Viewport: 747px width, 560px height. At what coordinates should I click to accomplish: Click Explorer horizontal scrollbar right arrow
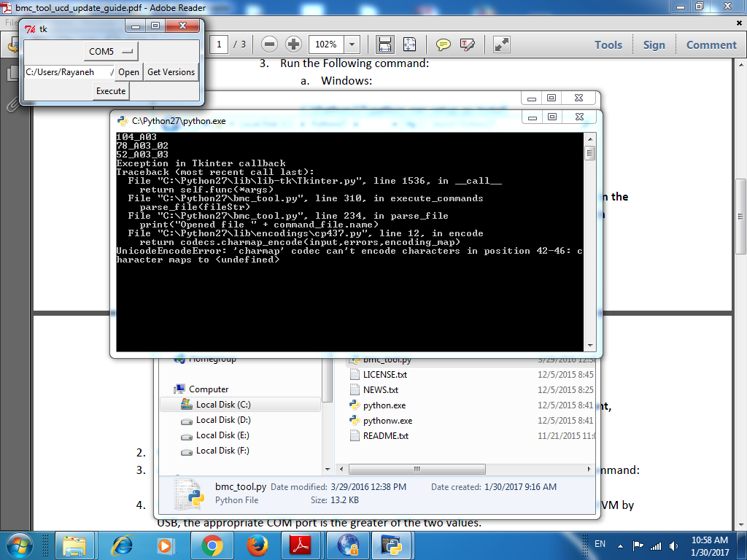pos(589,469)
